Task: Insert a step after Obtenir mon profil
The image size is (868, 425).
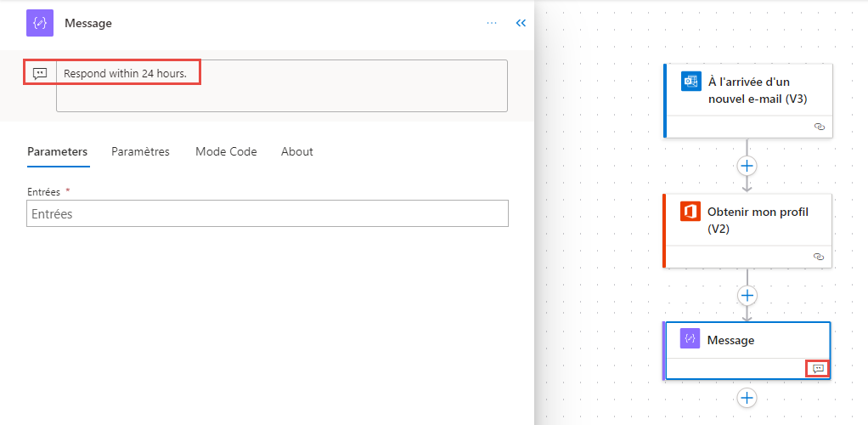Action: [747, 295]
